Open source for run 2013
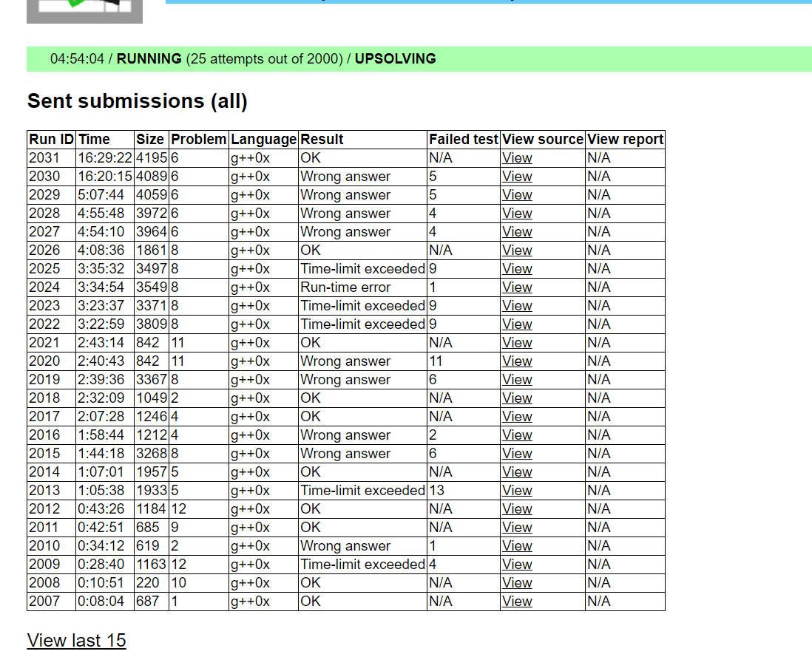Viewport: 812px width, 671px height. [x=517, y=491]
